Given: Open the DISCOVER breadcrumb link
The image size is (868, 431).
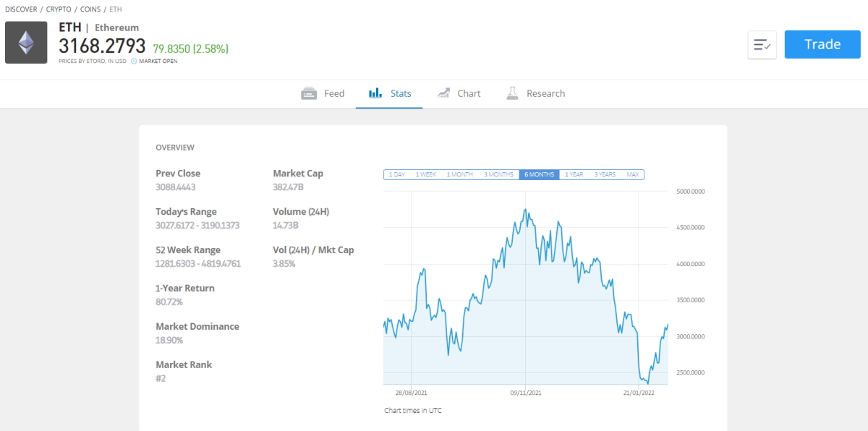Looking at the screenshot, I should (x=21, y=9).
